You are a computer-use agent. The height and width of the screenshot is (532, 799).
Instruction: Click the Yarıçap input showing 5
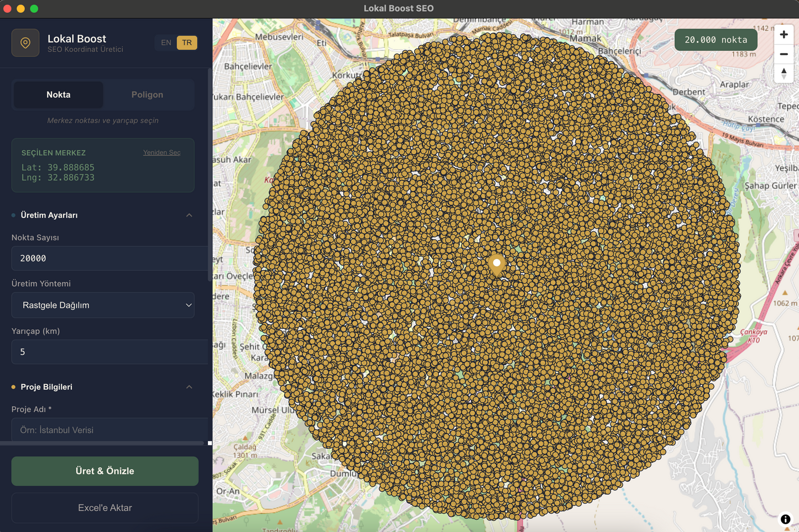click(109, 351)
